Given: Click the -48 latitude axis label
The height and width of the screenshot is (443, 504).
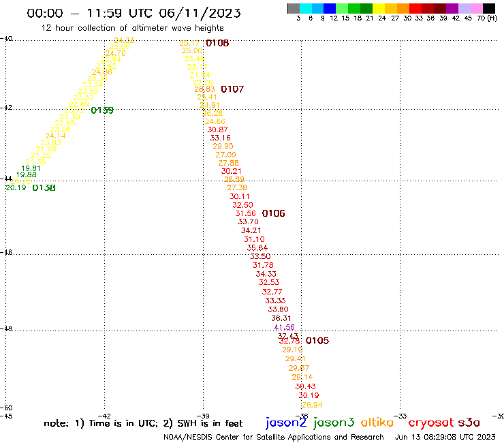Looking at the screenshot, I should tap(6, 329).
